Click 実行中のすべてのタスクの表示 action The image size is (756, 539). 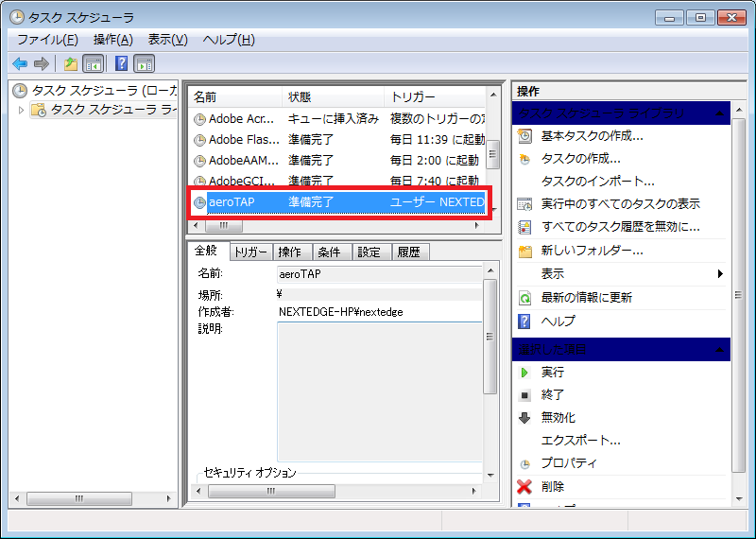pyautogui.click(x=621, y=204)
